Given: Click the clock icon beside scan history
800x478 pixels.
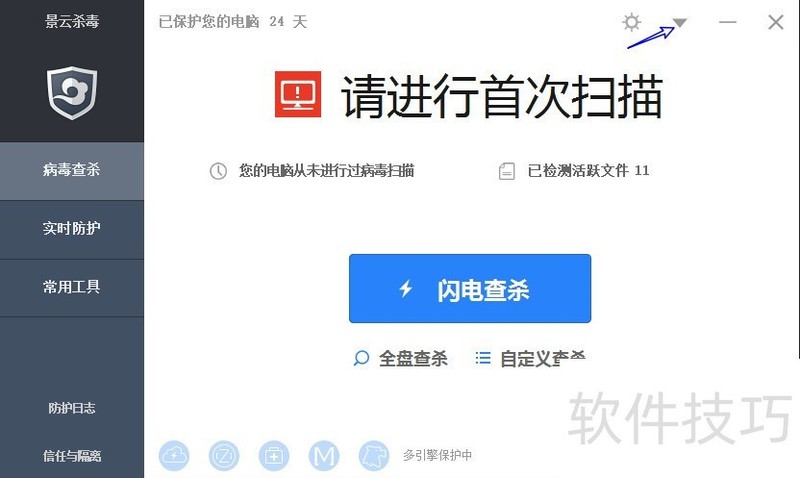Looking at the screenshot, I should [x=218, y=171].
